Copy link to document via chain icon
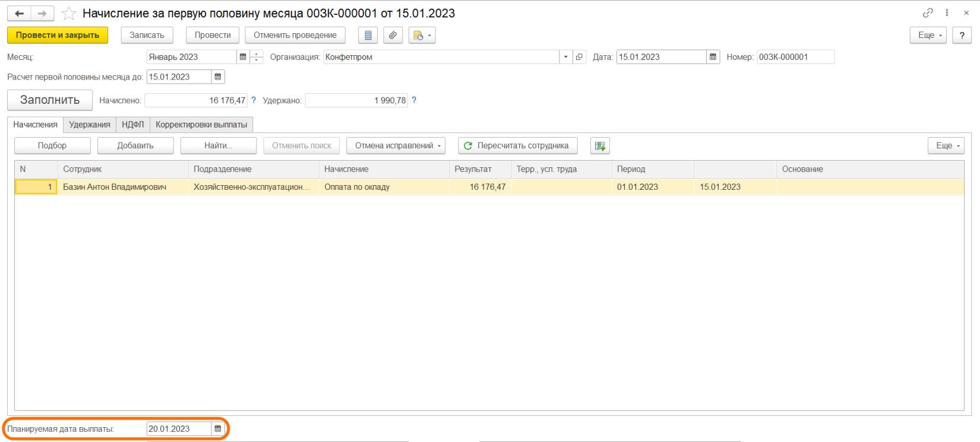 (927, 13)
